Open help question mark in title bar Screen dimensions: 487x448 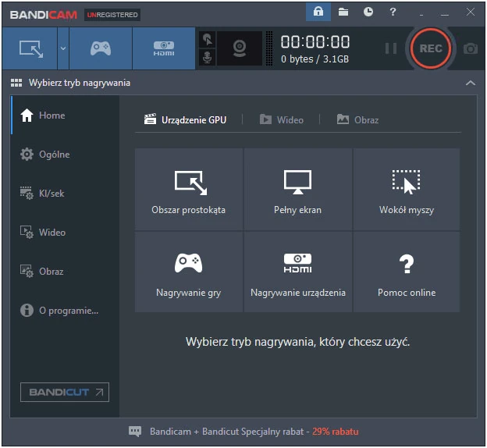coord(393,12)
